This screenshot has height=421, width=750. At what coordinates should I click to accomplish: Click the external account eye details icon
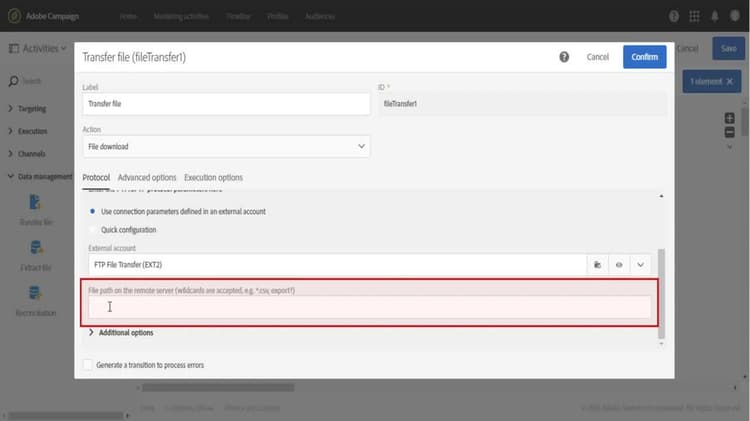pyautogui.click(x=619, y=265)
